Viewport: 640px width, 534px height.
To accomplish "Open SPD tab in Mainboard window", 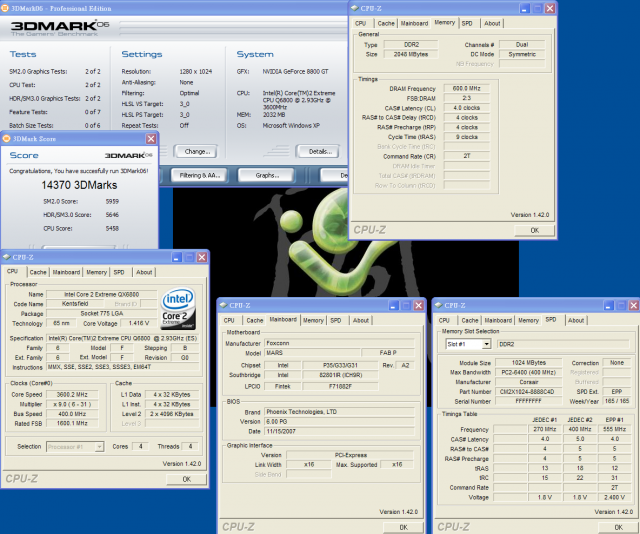I will tap(336, 320).
